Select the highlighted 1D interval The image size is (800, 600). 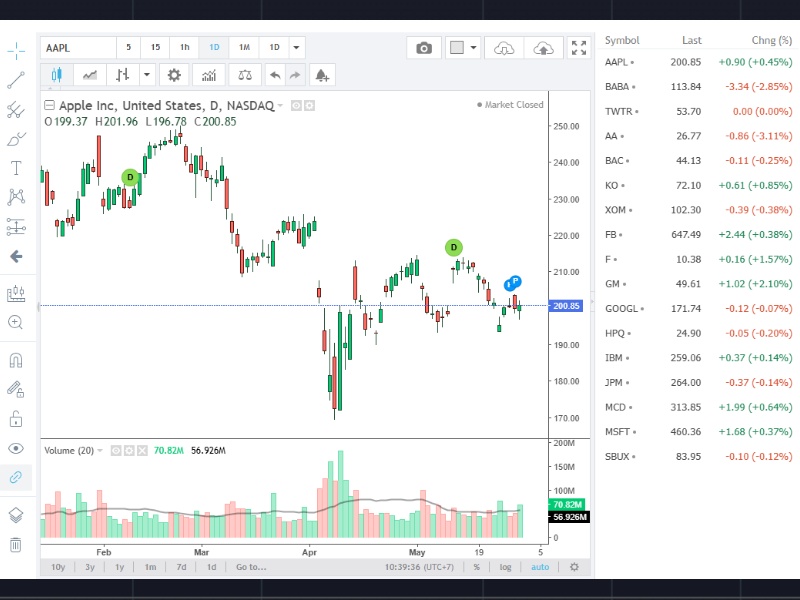pyautogui.click(x=214, y=47)
